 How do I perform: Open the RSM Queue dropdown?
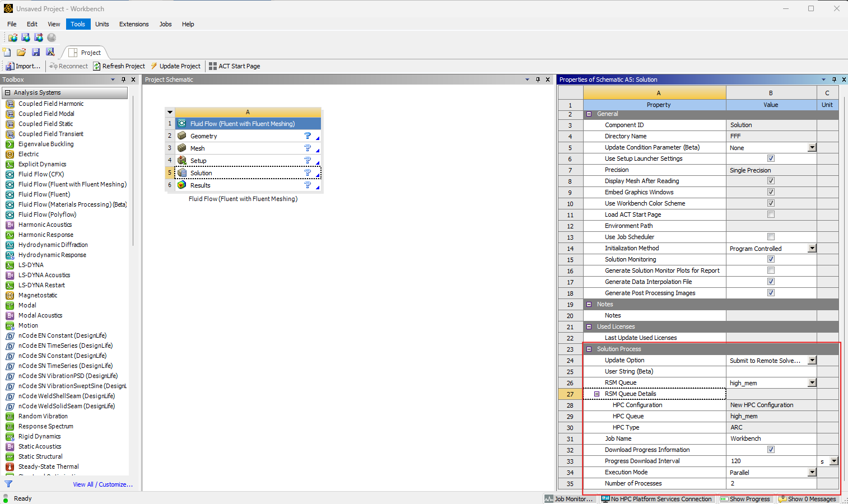click(x=812, y=382)
